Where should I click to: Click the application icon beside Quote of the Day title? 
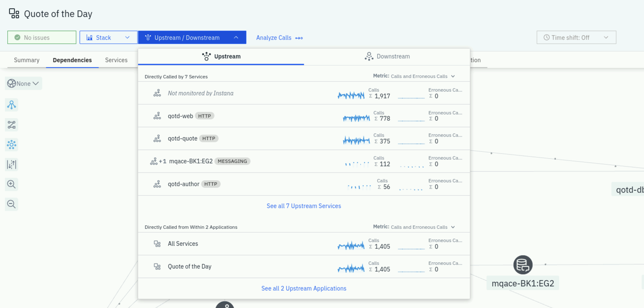[14, 14]
